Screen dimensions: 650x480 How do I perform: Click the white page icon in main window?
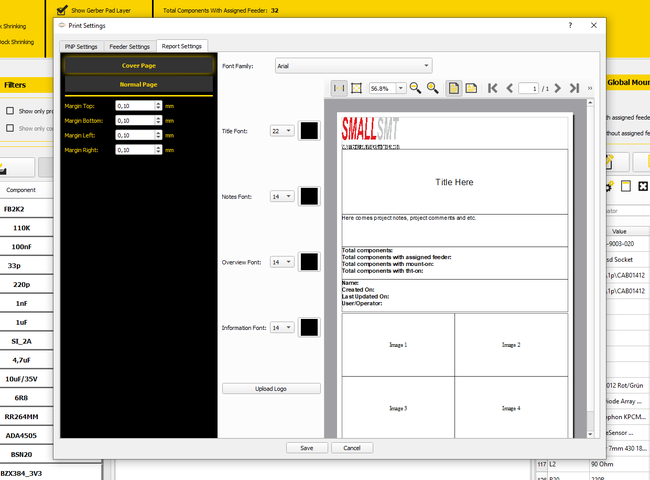(626, 186)
